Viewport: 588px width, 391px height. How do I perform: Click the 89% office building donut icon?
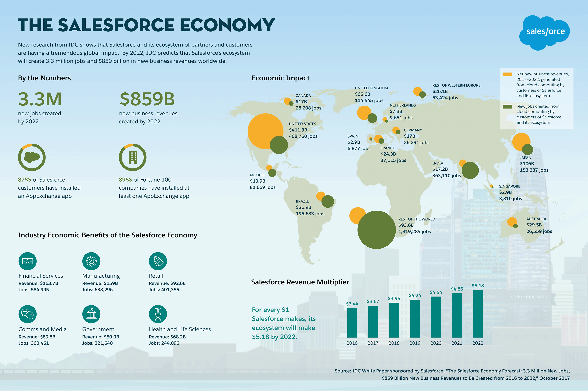click(132, 157)
